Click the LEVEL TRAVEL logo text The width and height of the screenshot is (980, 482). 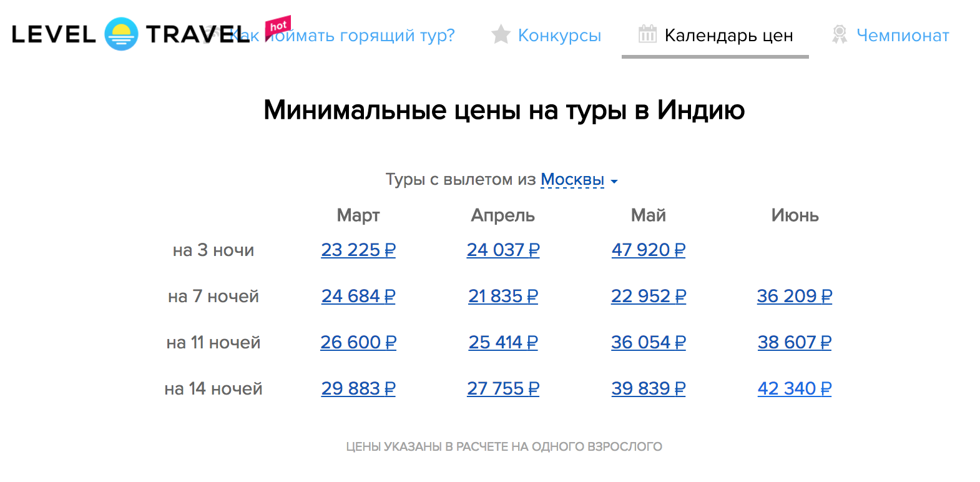click(x=54, y=34)
